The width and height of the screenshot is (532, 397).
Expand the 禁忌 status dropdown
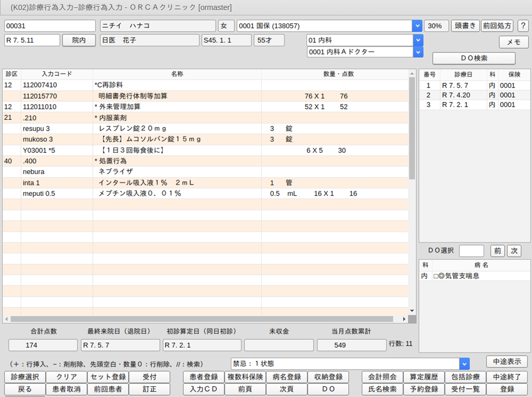coord(464,364)
